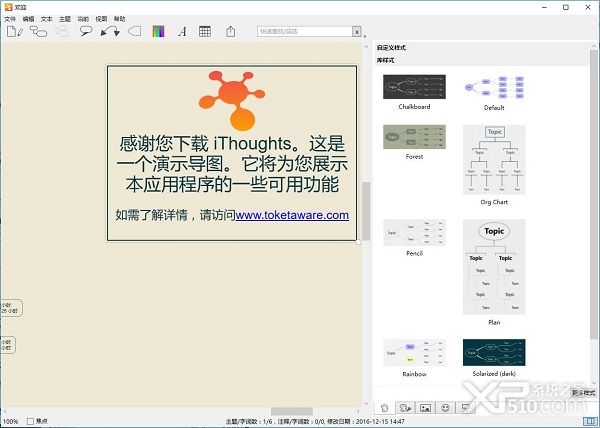Click the iThoughts app icon in title bar

[8, 7]
